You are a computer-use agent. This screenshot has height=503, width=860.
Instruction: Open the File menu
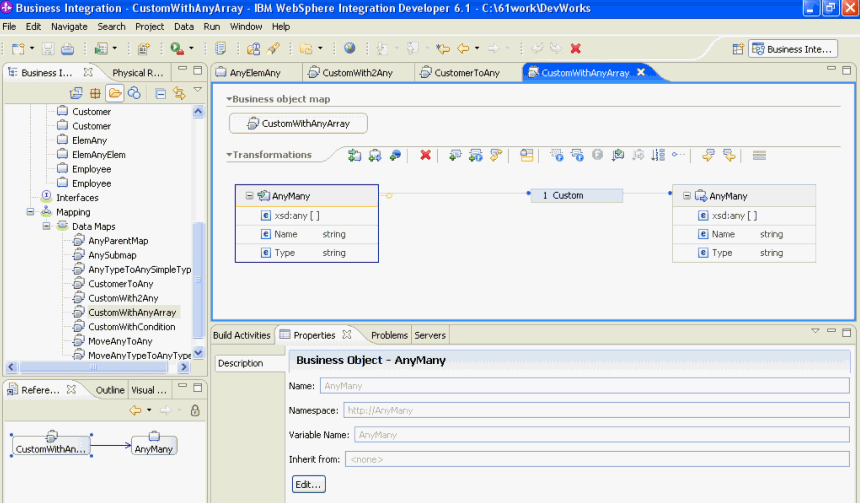9,26
